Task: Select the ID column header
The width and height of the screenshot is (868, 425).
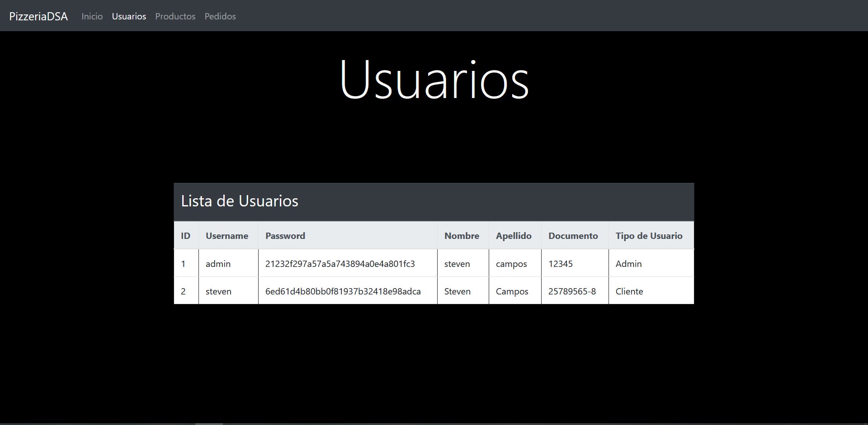Action: point(186,236)
